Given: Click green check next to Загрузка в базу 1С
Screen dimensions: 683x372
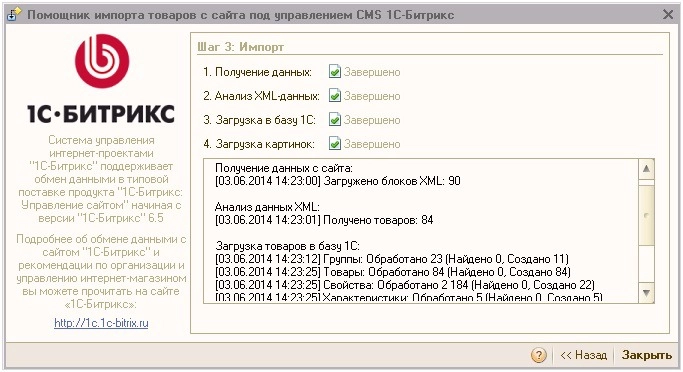Looking at the screenshot, I should pos(335,119).
